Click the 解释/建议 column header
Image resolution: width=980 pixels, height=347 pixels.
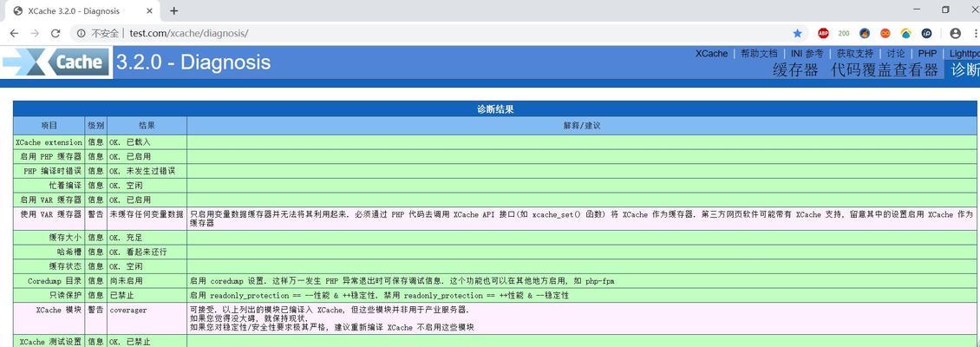[582, 126]
